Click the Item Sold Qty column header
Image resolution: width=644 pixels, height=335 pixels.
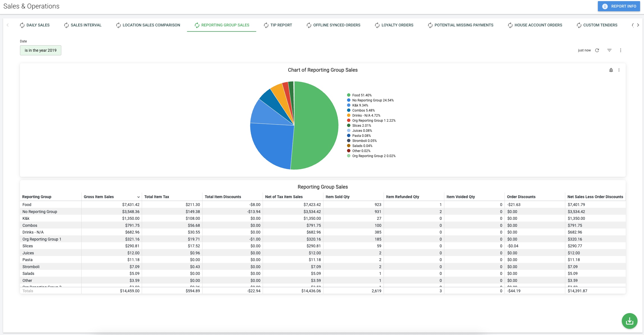point(337,197)
